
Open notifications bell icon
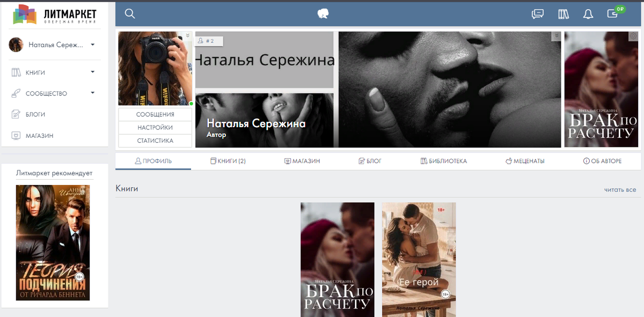point(588,14)
